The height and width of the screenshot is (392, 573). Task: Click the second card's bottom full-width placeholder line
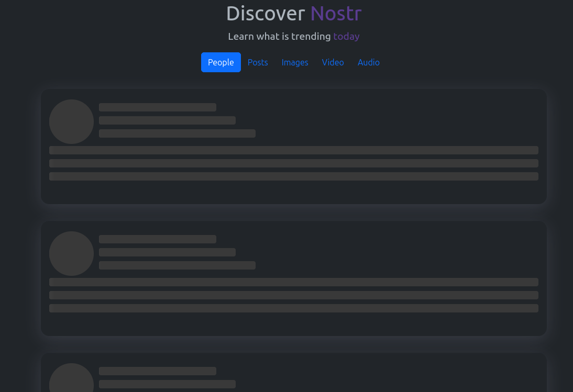(x=293, y=308)
